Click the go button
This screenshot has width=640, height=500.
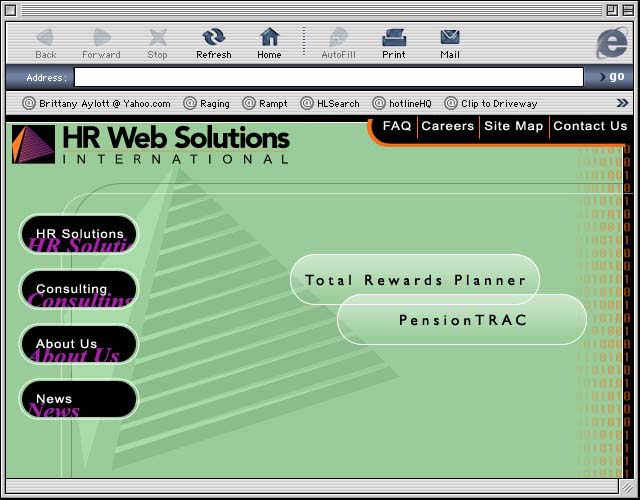coord(612,76)
